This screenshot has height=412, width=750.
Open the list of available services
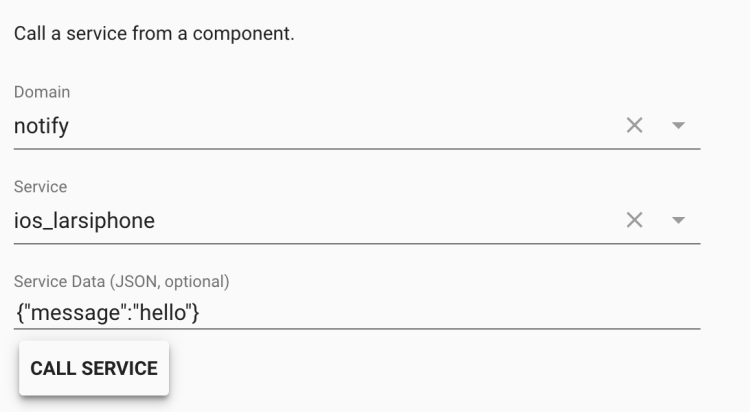pyautogui.click(x=678, y=220)
